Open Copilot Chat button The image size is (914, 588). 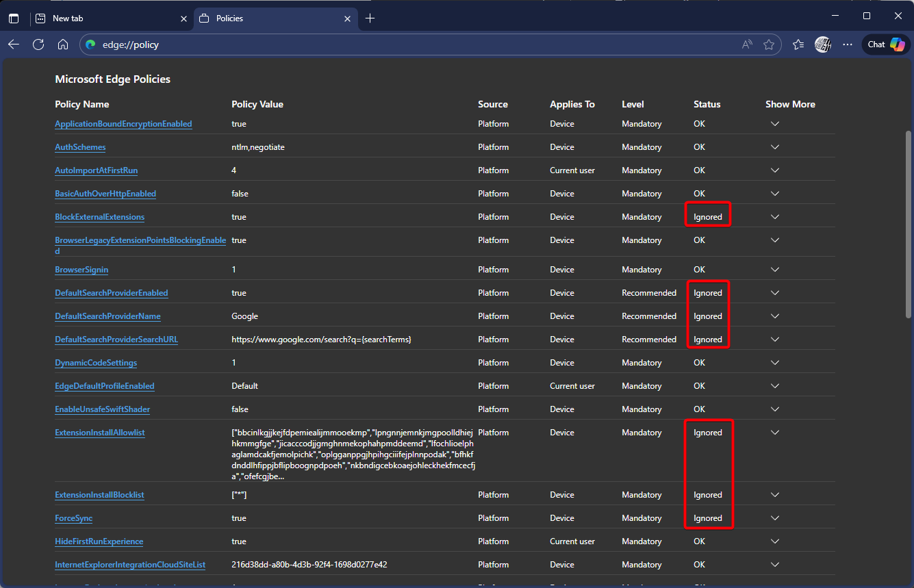point(886,44)
